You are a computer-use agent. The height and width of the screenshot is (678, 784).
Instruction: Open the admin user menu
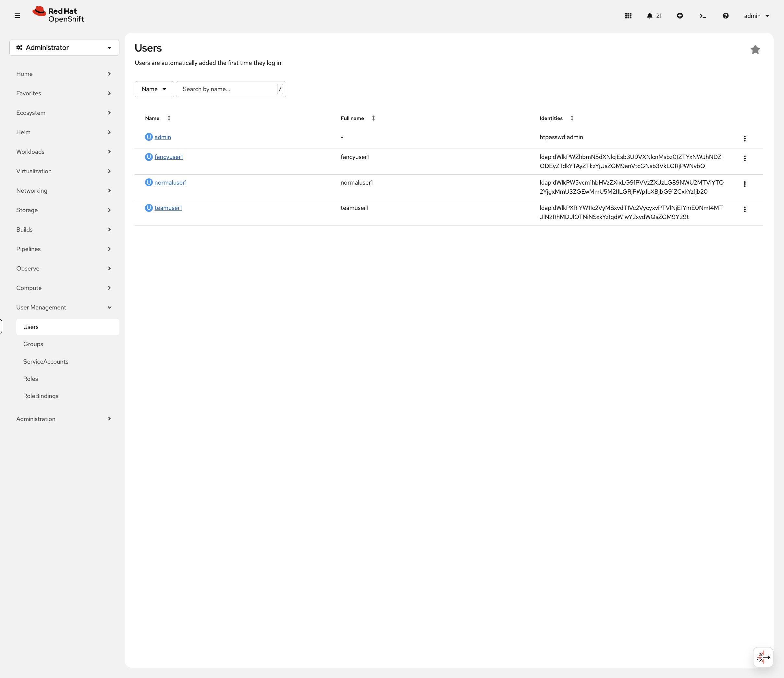click(756, 16)
